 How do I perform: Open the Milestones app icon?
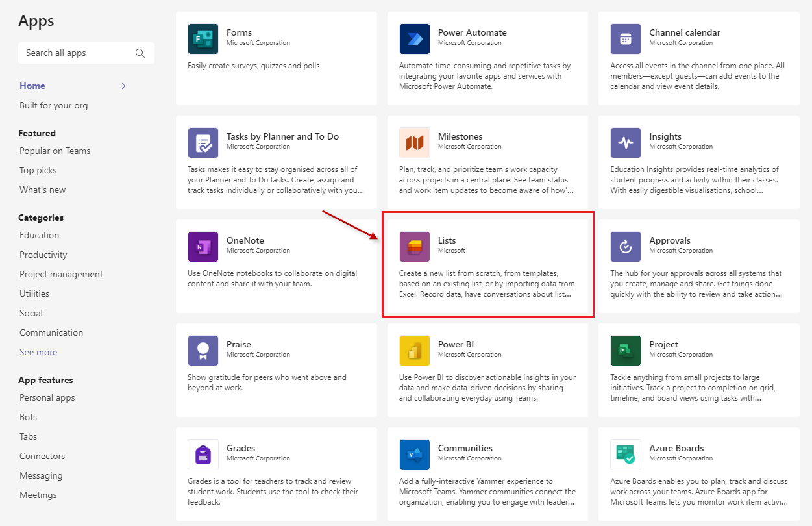tap(414, 143)
